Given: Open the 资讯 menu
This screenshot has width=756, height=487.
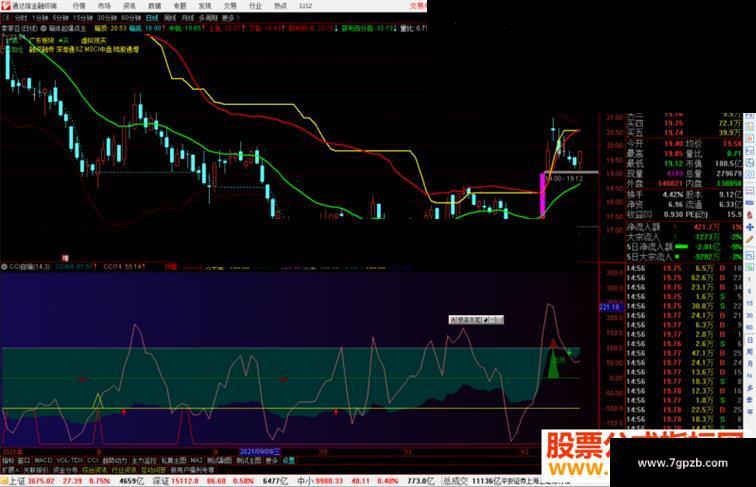Looking at the screenshot, I should [x=129, y=6].
